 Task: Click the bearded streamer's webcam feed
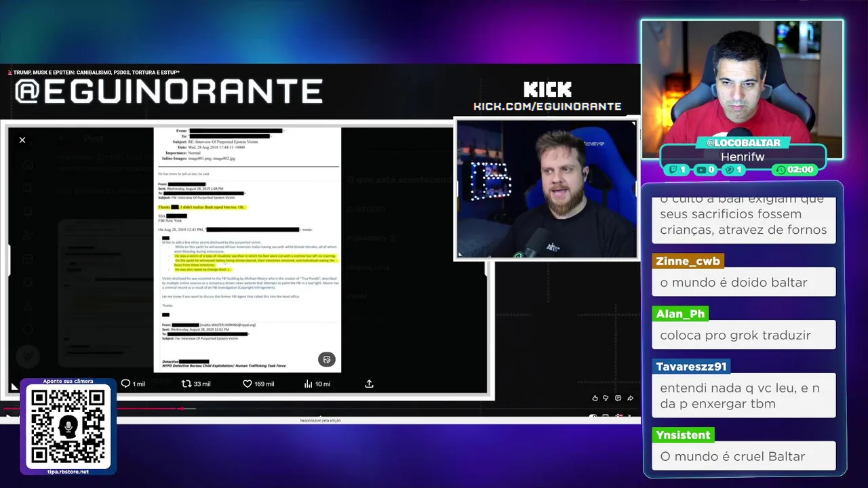pos(547,190)
